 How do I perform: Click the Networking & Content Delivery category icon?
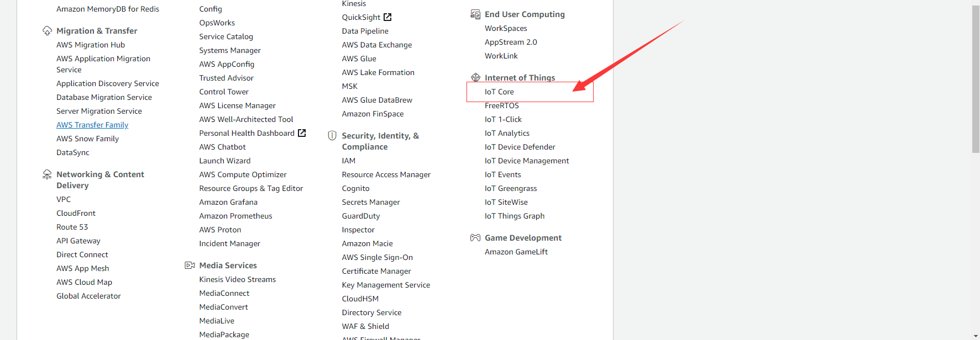(48, 174)
